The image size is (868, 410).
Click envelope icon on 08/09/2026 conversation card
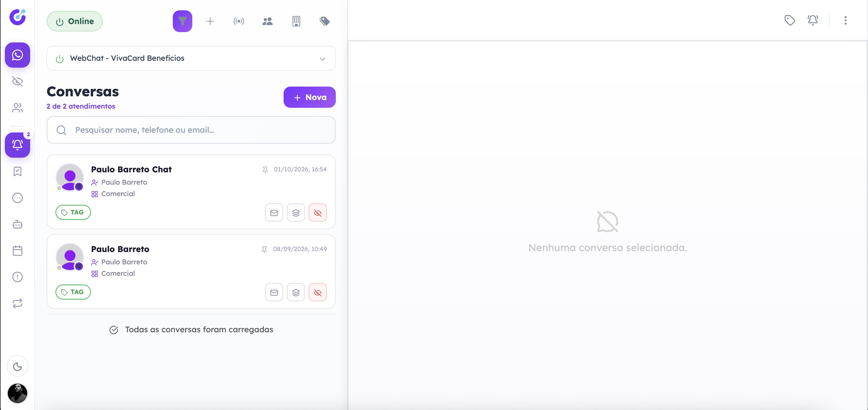click(274, 292)
